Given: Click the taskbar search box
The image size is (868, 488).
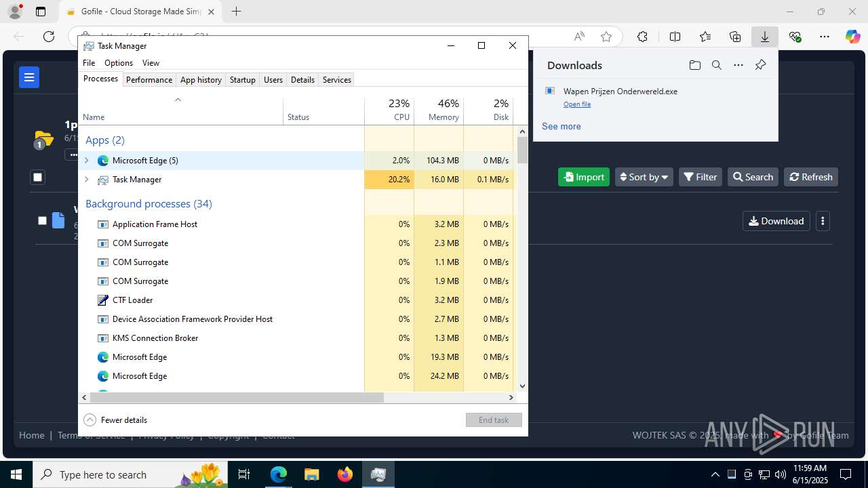Looking at the screenshot, I should click(131, 474).
